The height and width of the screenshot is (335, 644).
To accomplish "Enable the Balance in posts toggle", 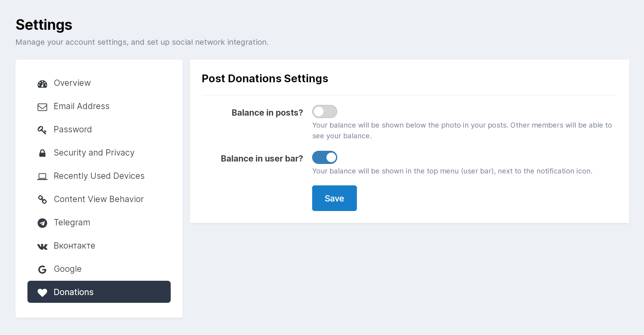I will tap(325, 111).
